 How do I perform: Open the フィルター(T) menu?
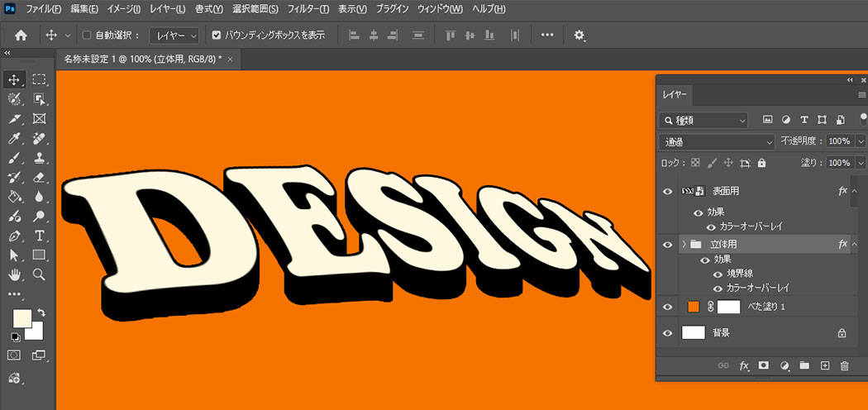[308, 10]
